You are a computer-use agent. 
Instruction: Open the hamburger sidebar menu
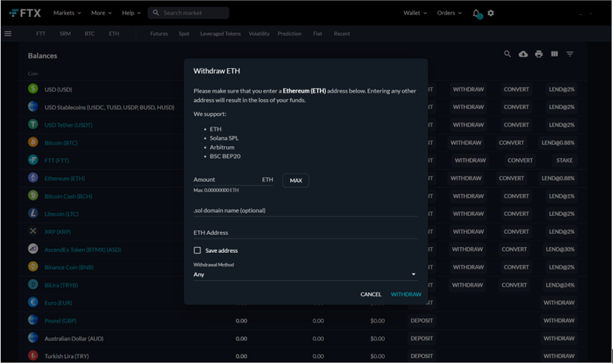[x=8, y=34]
